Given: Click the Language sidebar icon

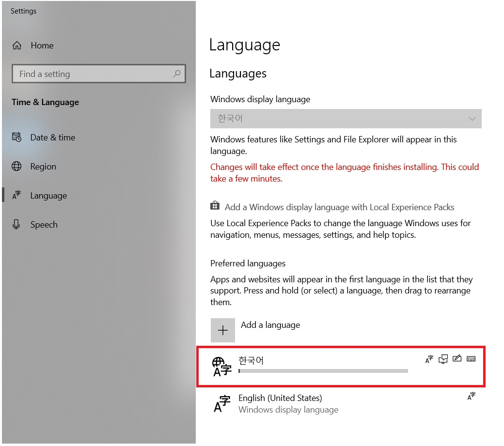Looking at the screenshot, I should point(16,195).
